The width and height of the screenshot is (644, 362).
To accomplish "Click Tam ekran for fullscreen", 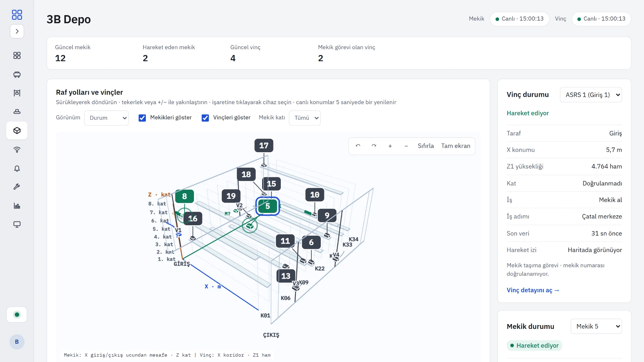I will [456, 146].
